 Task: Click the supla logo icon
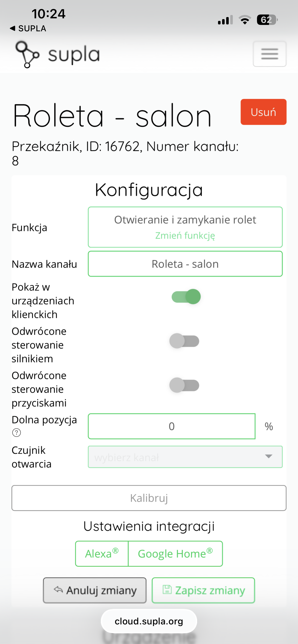tap(27, 54)
